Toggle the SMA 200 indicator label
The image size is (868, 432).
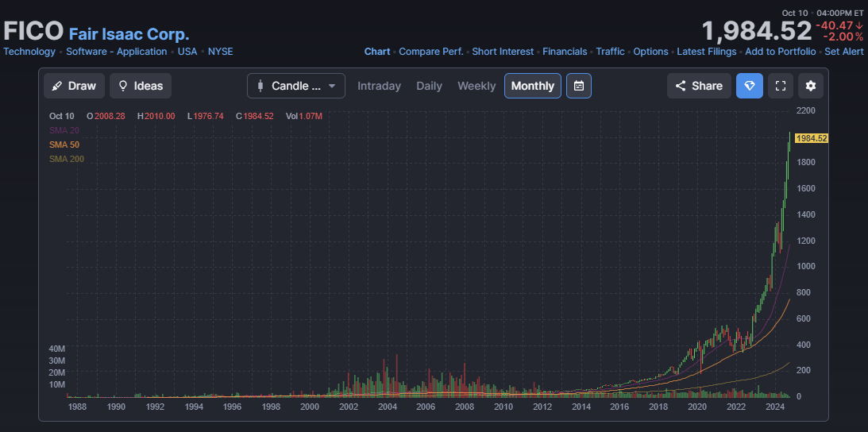(67, 160)
